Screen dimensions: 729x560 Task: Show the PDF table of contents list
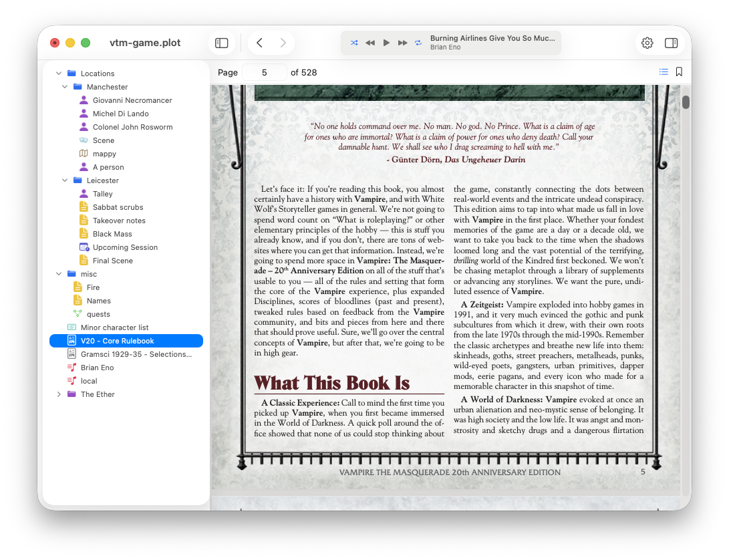coord(664,72)
